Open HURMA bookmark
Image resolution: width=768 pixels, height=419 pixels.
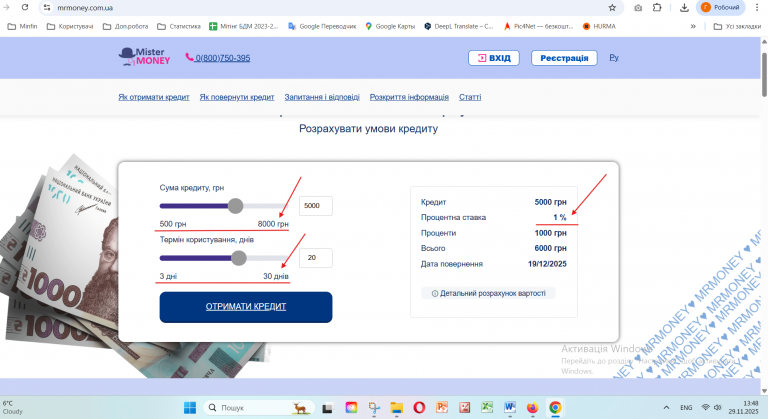[599, 26]
